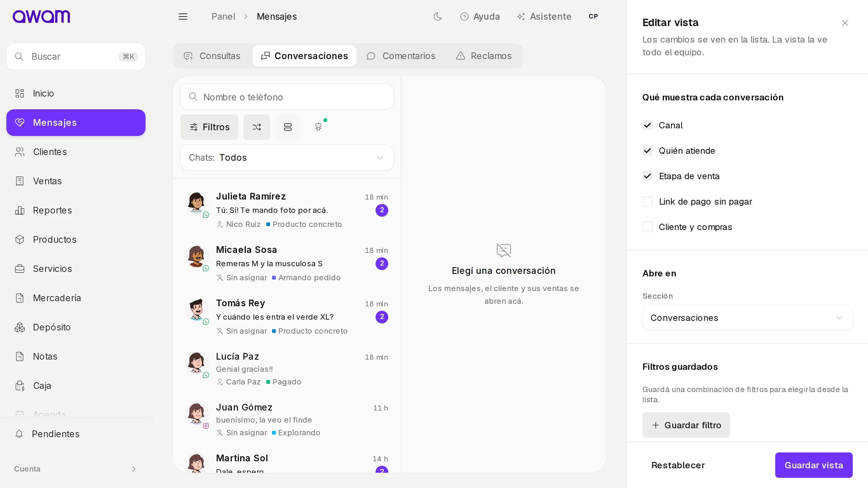868x488 pixels.
Task: Uncheck the Canal checkbox
Action: pyautogui.click(x=647, y=125)
